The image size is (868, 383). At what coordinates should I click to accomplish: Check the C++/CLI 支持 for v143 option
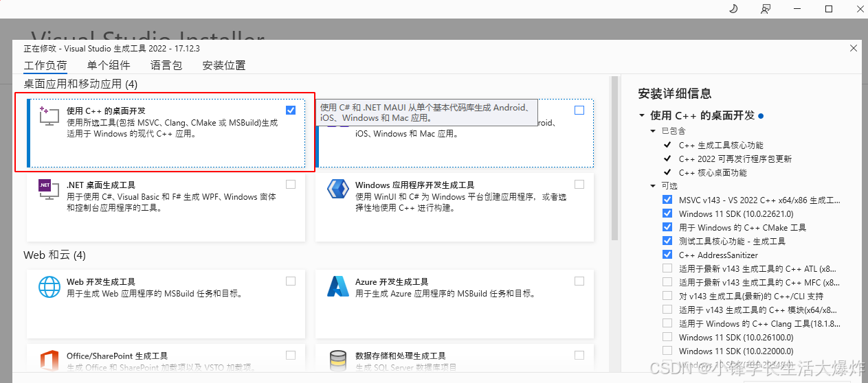[667, 296]
